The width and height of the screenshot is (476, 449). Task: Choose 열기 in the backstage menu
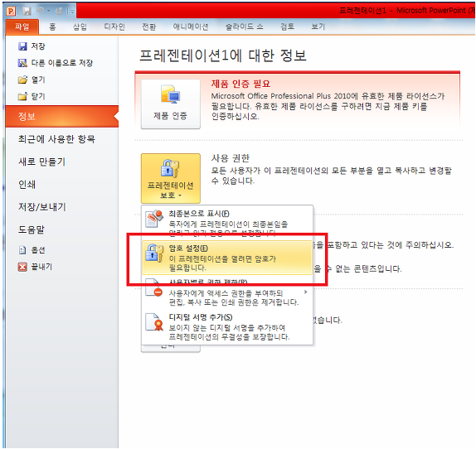point(38,80)
